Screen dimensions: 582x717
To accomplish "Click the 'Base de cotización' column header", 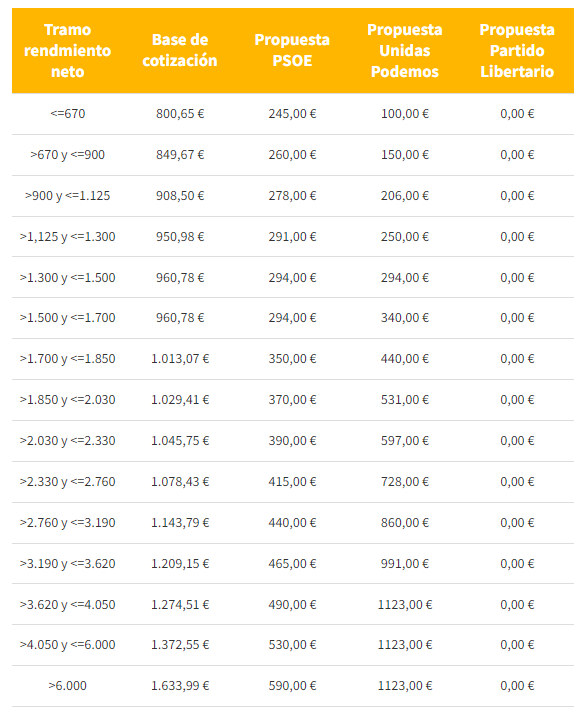I will [180, 50].
